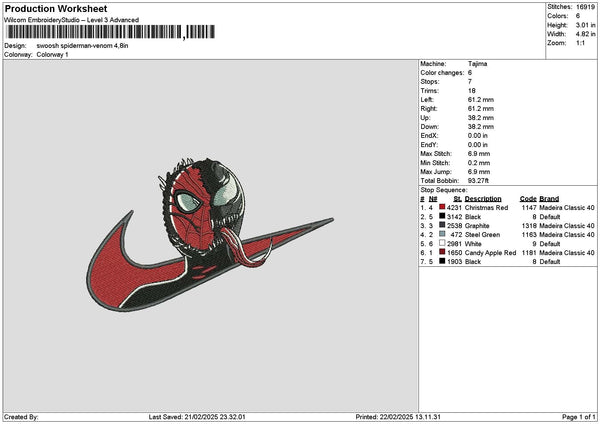Viewport: 600px width, 424px height.
Task: Click the 'Printed: 22/02/2025' footer entry
Action: [x=398, y=417]
